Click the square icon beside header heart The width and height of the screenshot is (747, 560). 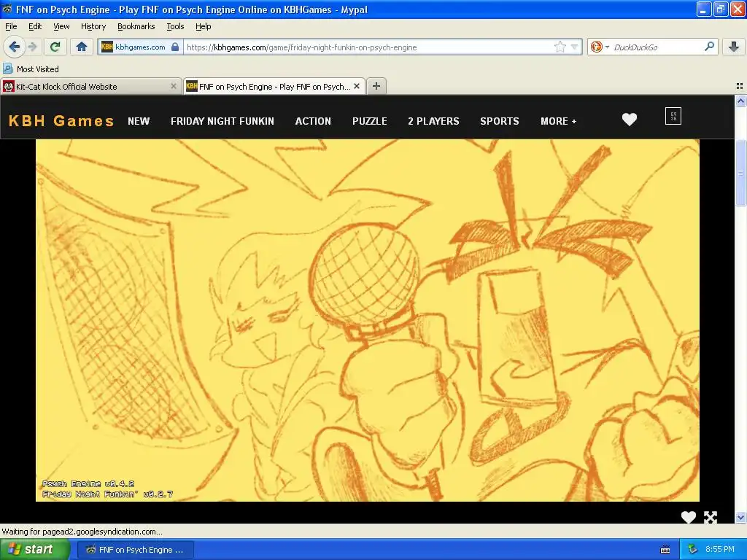click(673, 116)
